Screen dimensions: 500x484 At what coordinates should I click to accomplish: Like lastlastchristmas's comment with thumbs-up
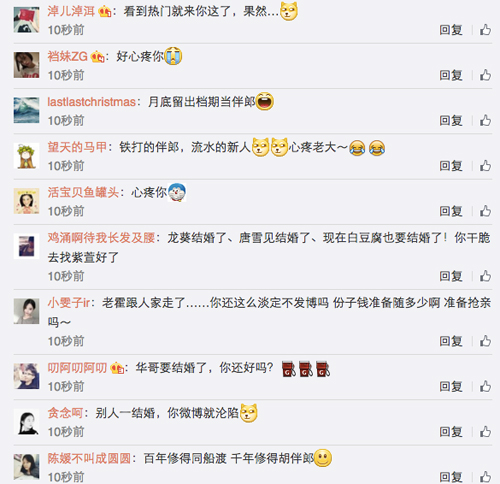[x=485, y=121]
